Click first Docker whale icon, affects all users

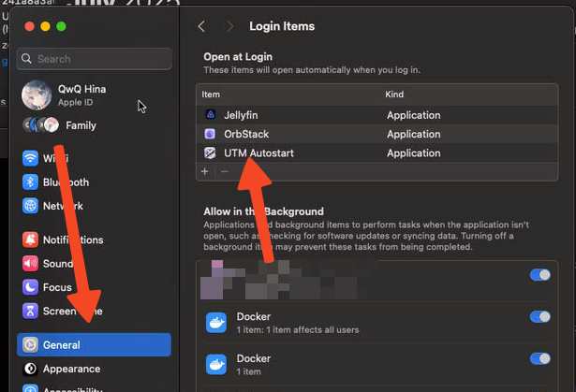coord(216,323)
